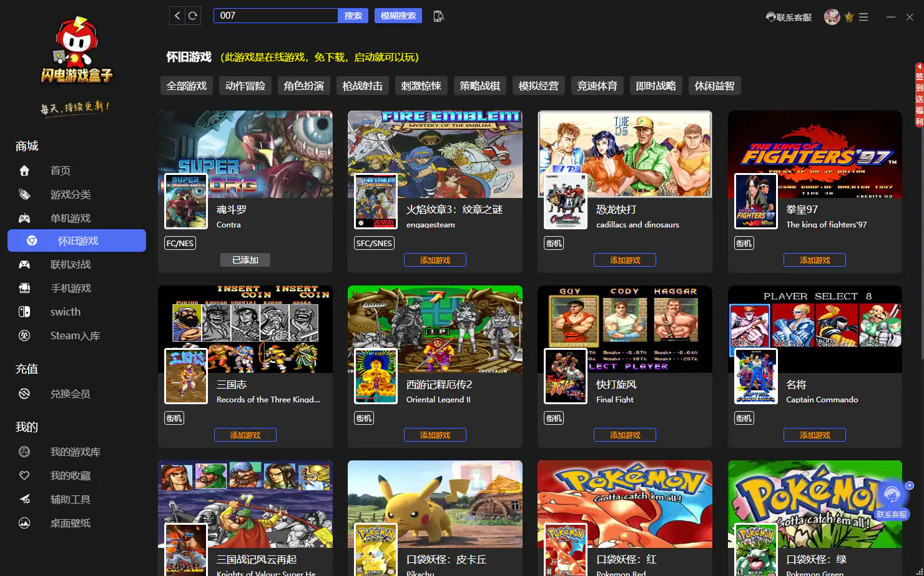Image resolution: width=924 pixels, height=576 pixels.
Task: Click the refresh icon in top bar
Action: [193, 16]
